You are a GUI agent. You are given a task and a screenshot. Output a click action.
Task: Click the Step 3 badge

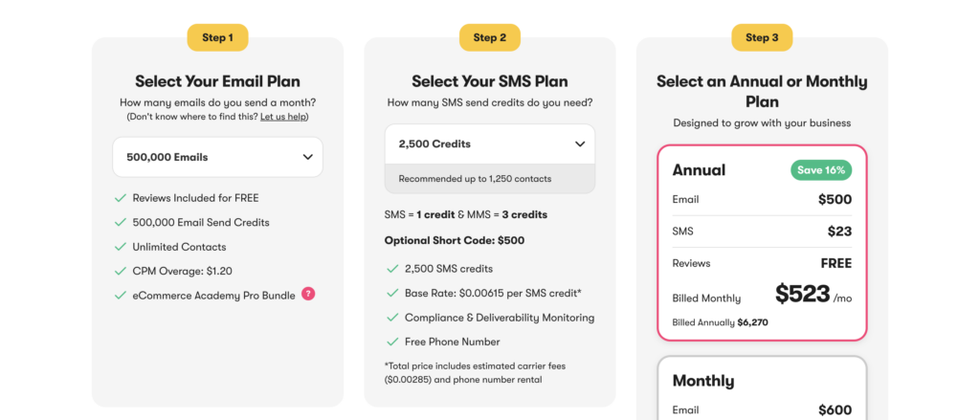coord(762,37)
